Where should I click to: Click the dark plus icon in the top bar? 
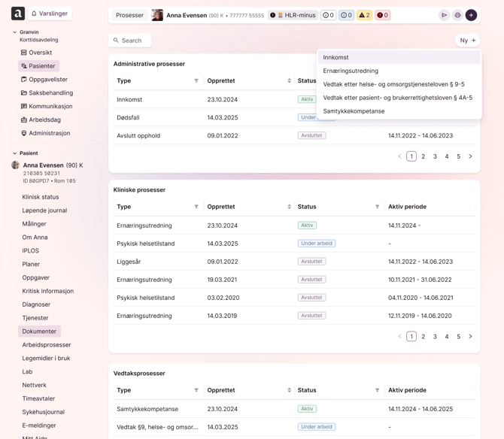[x=471, y=15]
